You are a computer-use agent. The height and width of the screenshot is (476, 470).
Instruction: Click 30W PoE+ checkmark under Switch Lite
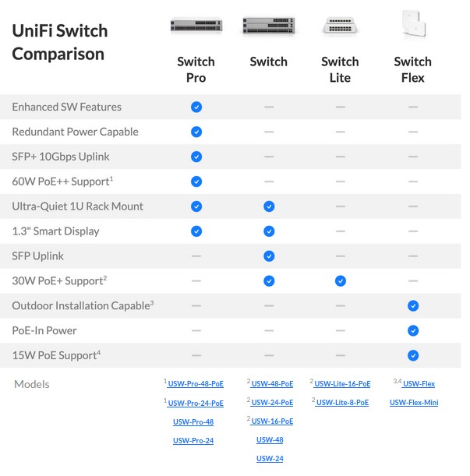coord(341,280)
